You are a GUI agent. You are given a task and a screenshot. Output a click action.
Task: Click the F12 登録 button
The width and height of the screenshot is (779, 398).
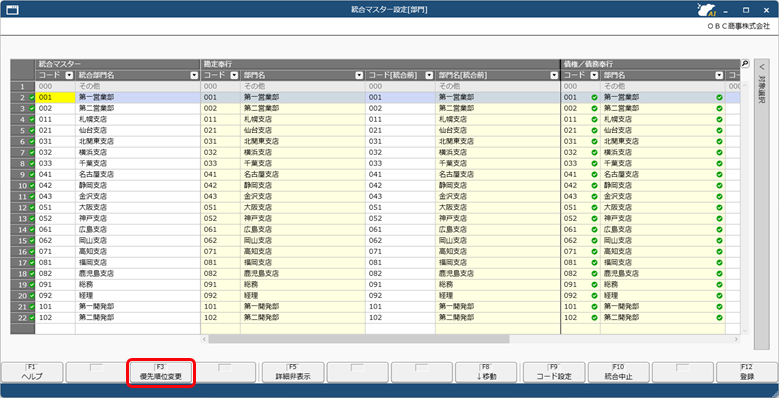tap(747, 372)
